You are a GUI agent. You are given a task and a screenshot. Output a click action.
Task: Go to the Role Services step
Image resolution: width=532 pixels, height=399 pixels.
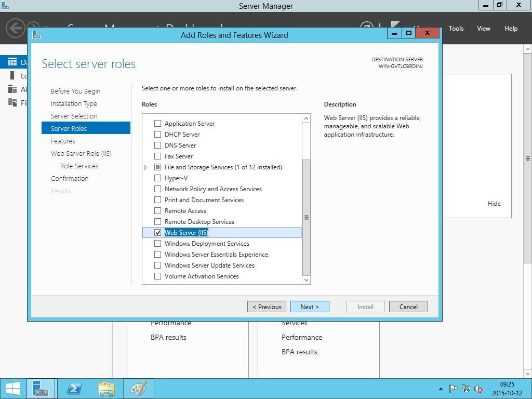click(x=79, y=166)
